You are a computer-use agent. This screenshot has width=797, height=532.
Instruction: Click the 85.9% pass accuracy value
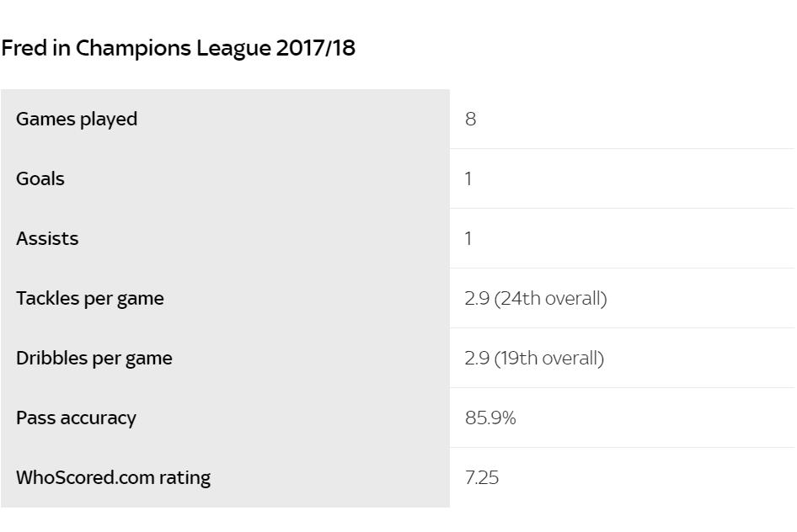point(490,418)
